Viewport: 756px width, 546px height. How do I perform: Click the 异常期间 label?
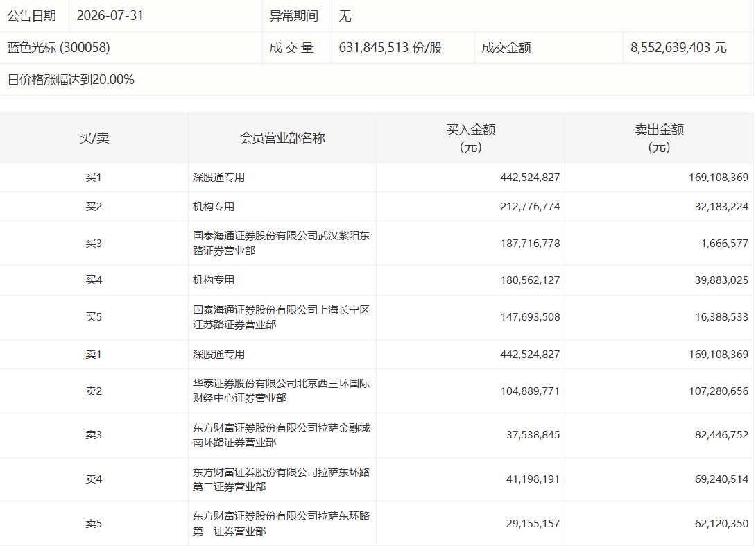coord(293,15)
